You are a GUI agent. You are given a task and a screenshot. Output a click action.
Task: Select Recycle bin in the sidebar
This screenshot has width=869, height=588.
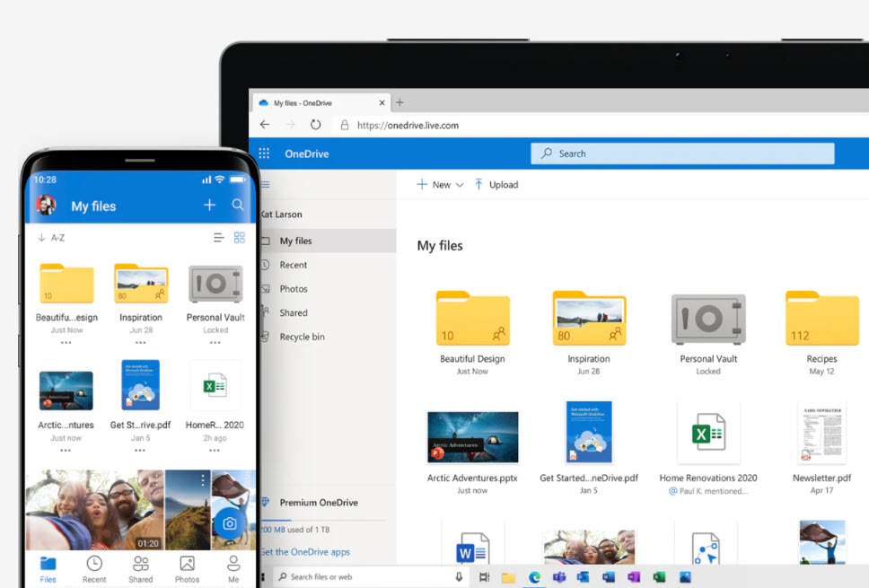click(x=302, y=337)
